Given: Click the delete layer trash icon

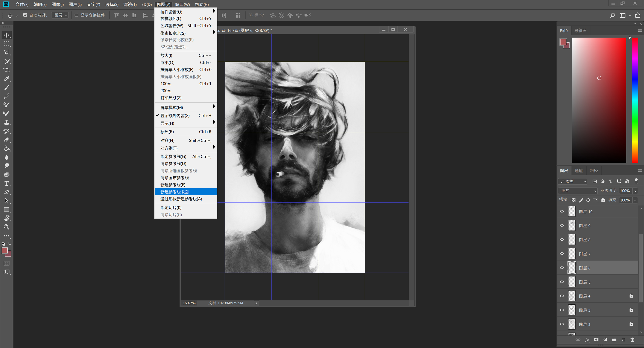Looking at the screenshot, I should click(x=632, y=339).
